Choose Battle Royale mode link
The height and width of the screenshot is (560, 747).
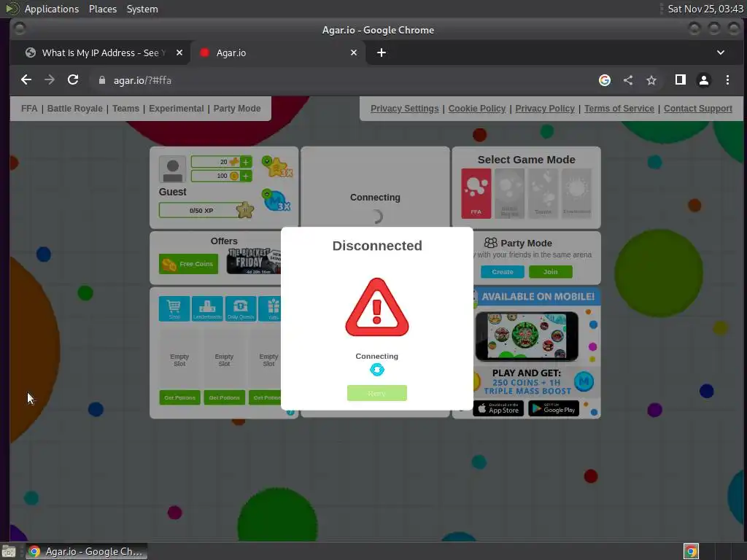(x=75, y=109)
